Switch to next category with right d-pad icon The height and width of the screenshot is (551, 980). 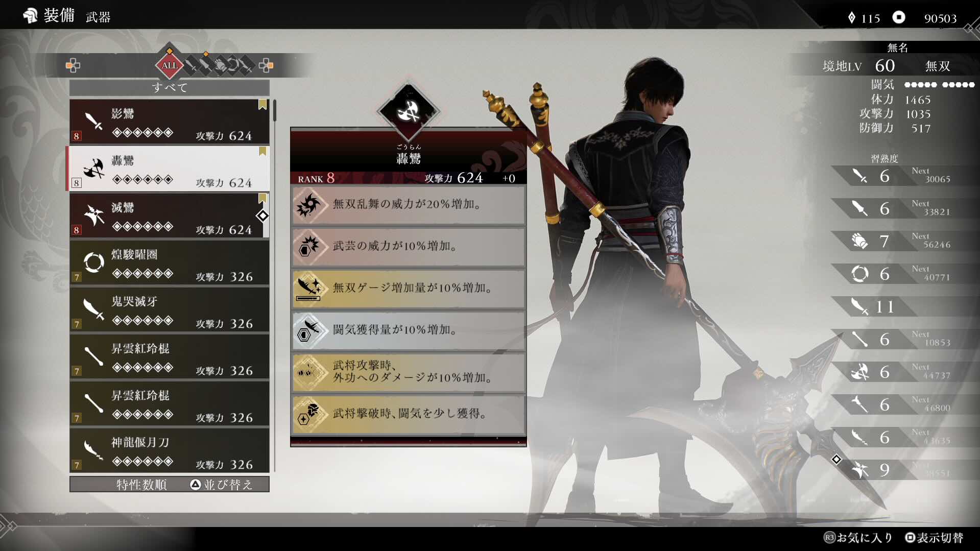pos(266,65)
